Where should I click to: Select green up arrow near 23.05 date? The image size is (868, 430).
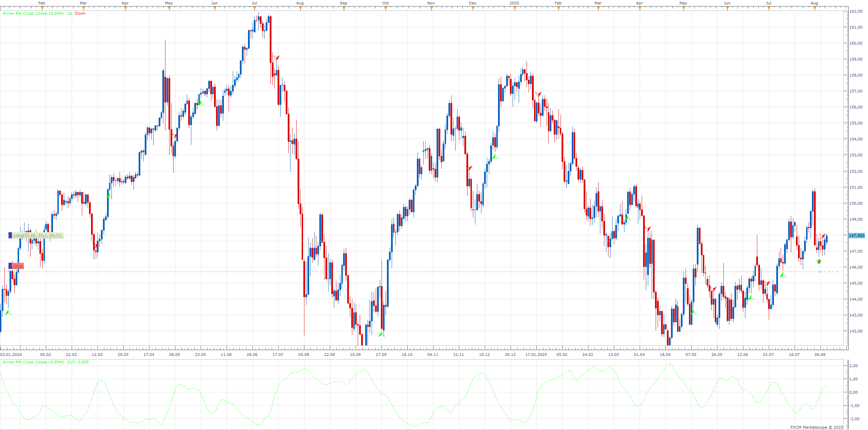pos(200,103)
